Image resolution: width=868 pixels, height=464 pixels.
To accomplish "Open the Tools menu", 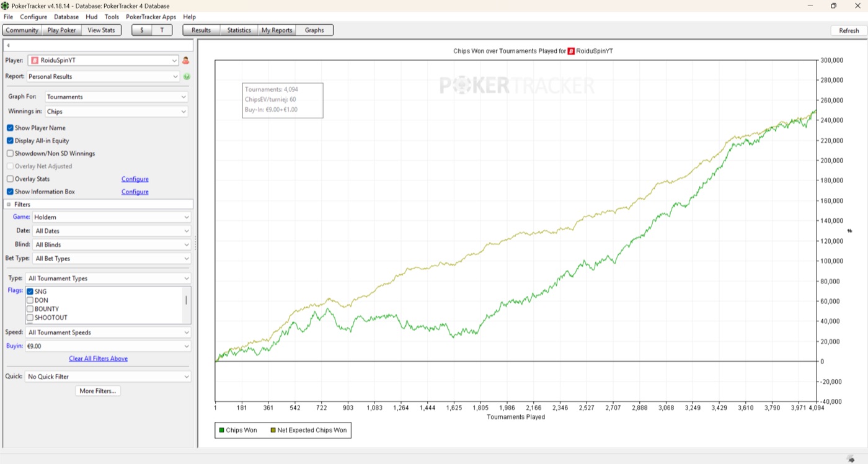I will click(112, 17).
